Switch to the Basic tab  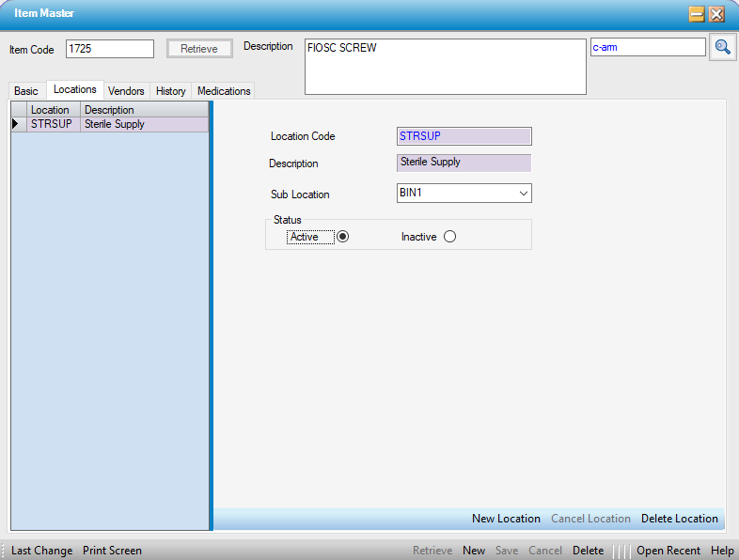pyautogui.click(x=26, y=91)
